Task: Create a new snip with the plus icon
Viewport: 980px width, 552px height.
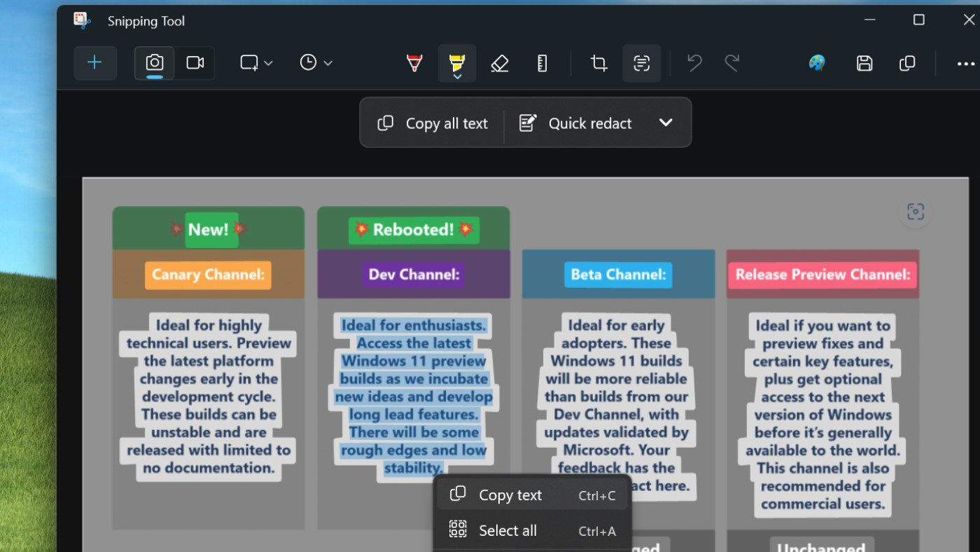Action: [95, 63]
